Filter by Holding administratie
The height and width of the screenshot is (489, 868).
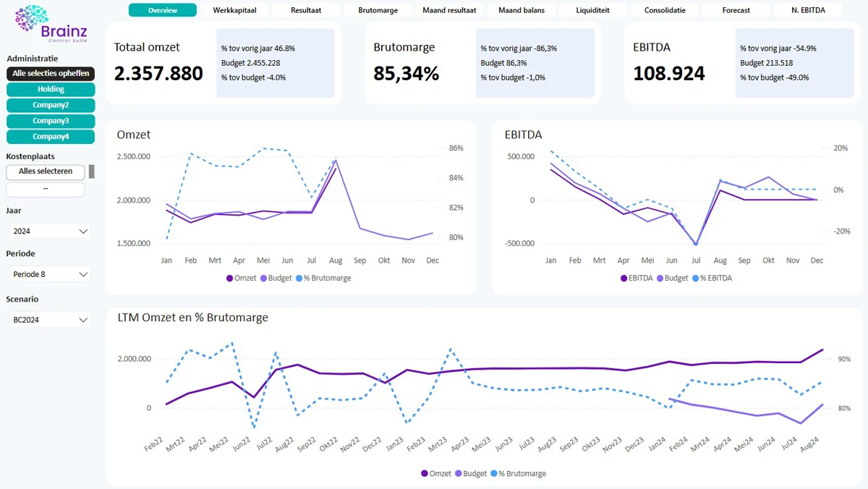51,90
